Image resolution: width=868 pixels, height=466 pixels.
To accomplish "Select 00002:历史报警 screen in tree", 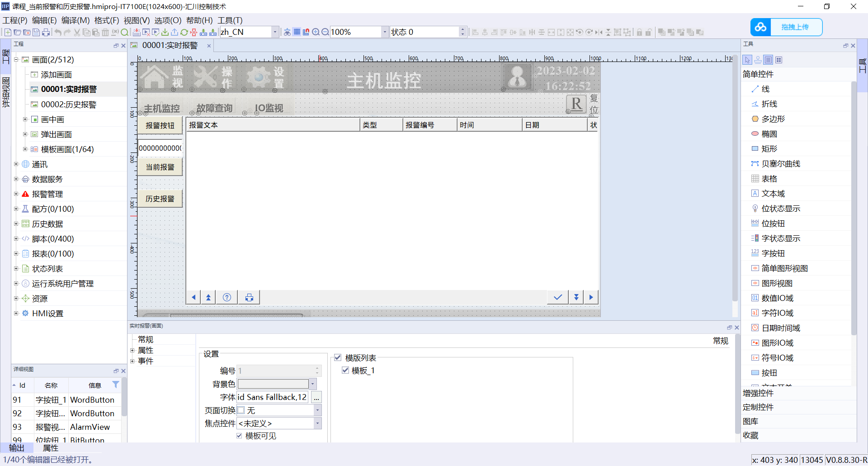I will pyautogui.click(x=69, y=105).
